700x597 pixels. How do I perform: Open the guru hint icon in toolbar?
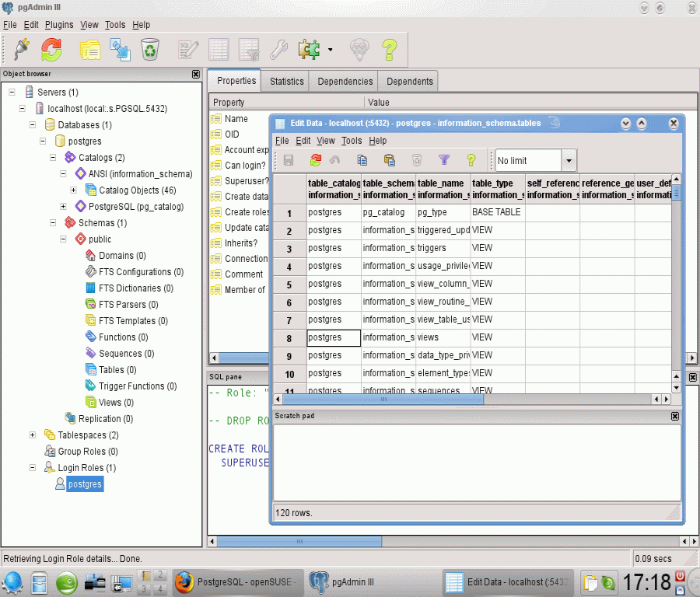(359, 49)
